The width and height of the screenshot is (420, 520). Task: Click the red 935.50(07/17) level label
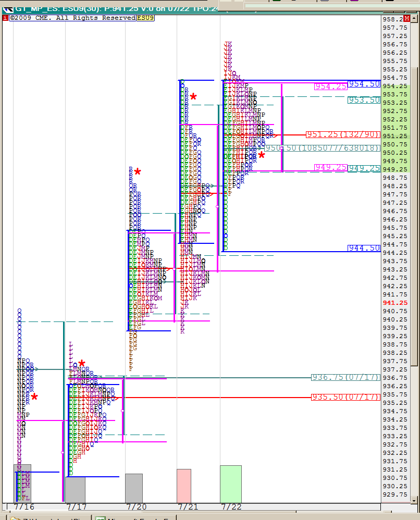click(x=345, y=397)
